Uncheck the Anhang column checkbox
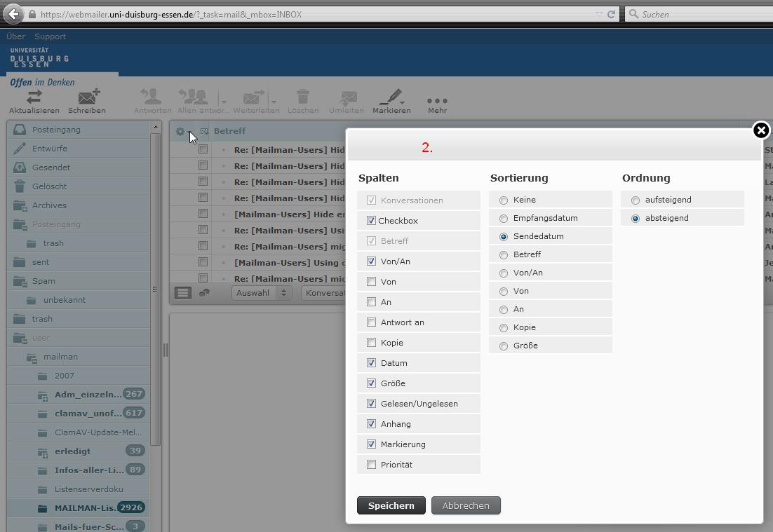 (372, 424)
